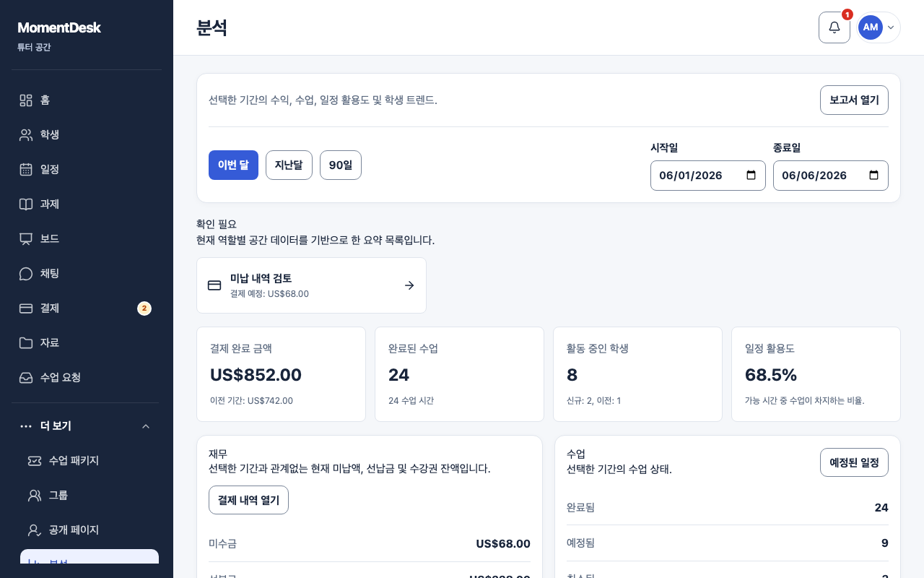Click the red notification count badge
Screen dimensions: 924x578
847,14
